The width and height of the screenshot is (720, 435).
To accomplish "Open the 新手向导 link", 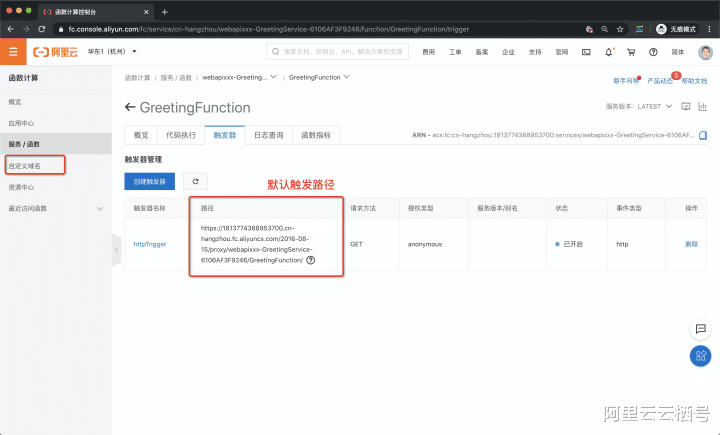I will (626, 81).
